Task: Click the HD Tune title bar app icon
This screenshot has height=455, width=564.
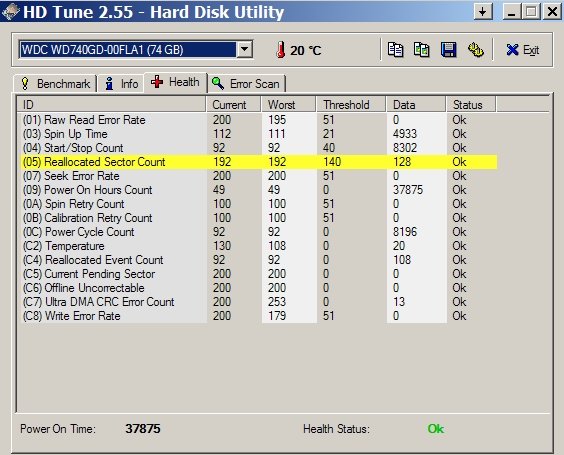Action: [10, 11]
